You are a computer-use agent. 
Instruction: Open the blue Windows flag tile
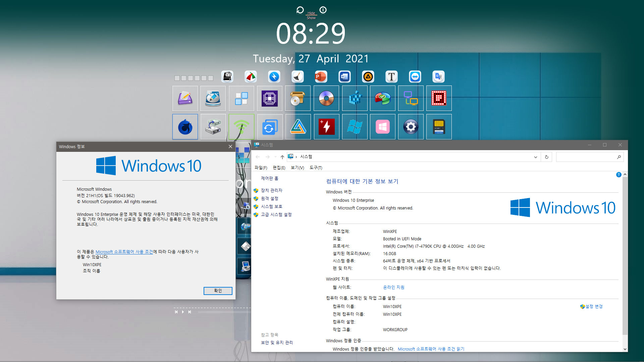(x=355, y=127)
